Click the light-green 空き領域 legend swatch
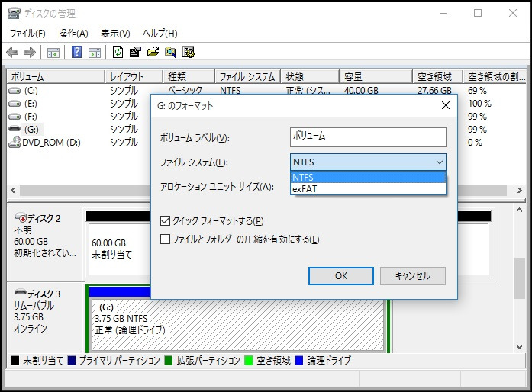 (249, 361)
